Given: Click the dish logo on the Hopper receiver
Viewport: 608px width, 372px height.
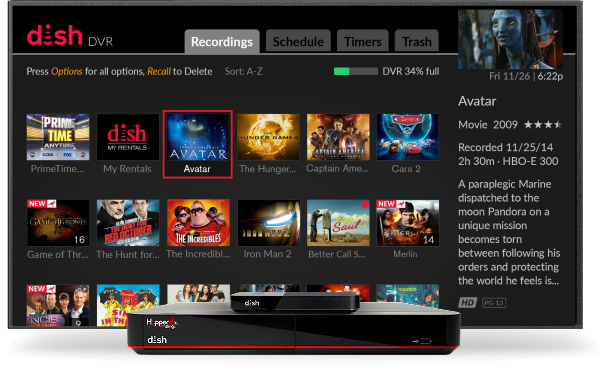Looking at the screenshot, I should pyautogui.click(x=157, y=340).
